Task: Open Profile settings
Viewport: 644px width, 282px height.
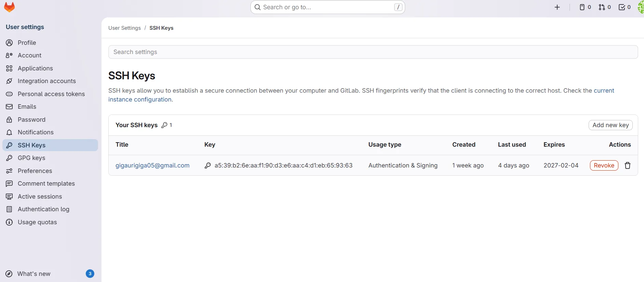Action: tap(27, 43)
